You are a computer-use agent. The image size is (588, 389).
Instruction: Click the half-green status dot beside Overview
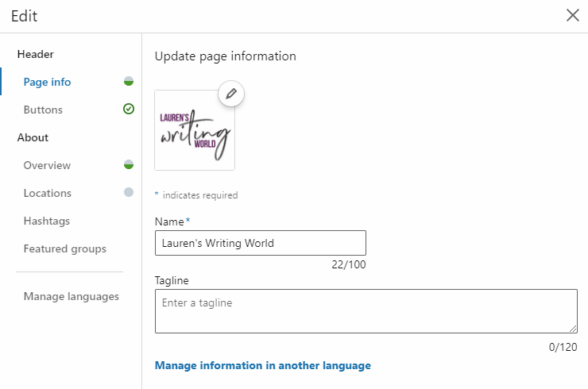(129, 164)
